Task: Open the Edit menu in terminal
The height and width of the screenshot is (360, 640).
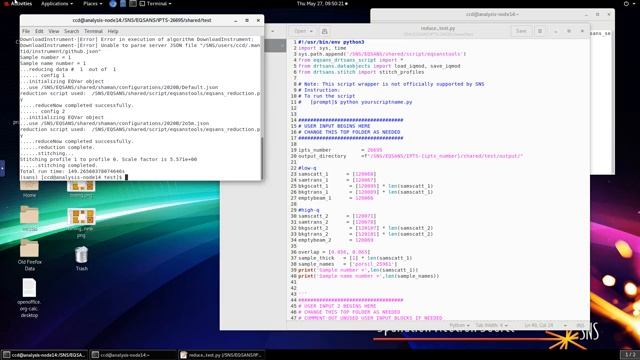Action: pyautogui.click(x=39, y=31)
